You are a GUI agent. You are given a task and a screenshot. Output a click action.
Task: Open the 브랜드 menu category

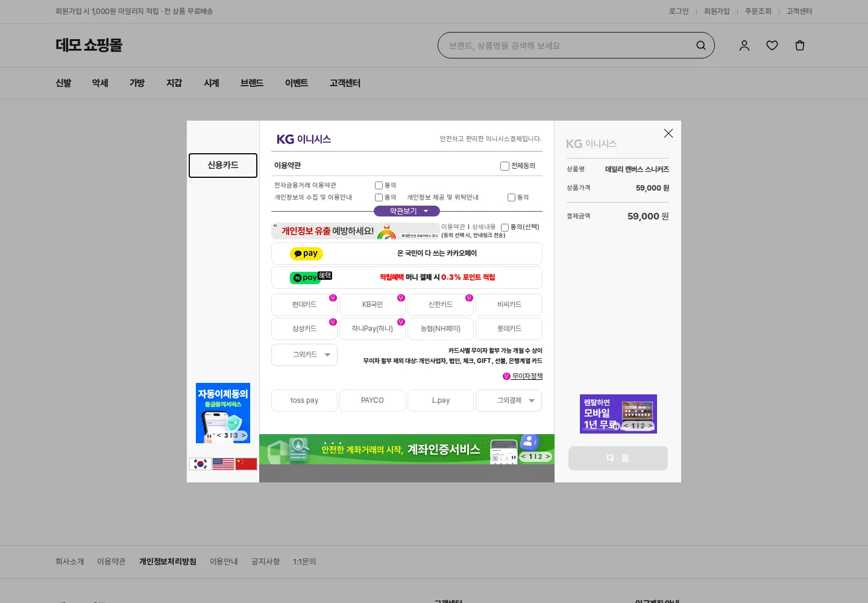252,83
